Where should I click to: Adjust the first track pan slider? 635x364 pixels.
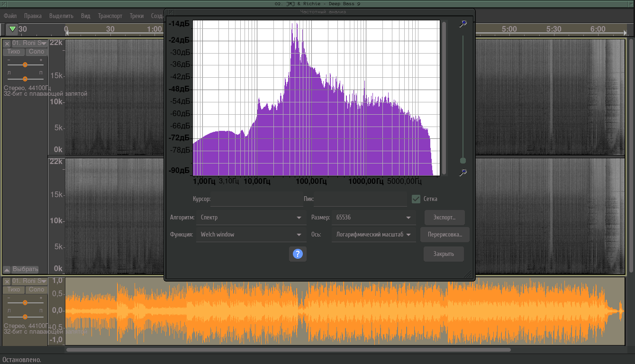[25, 79]
